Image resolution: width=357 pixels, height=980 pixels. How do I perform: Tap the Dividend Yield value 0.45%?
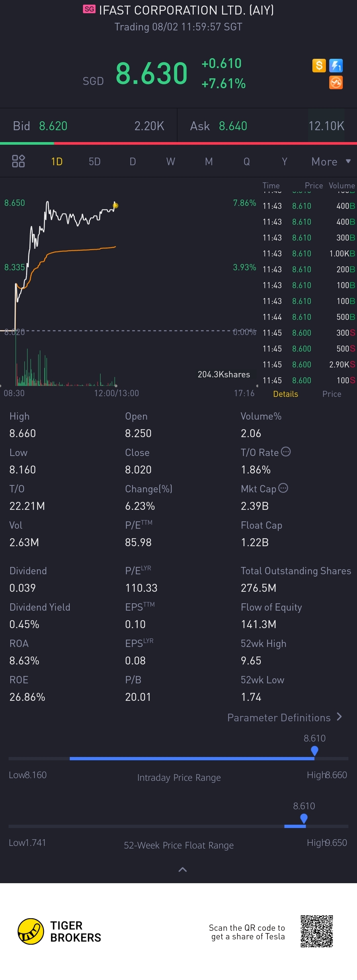point(24,624)
